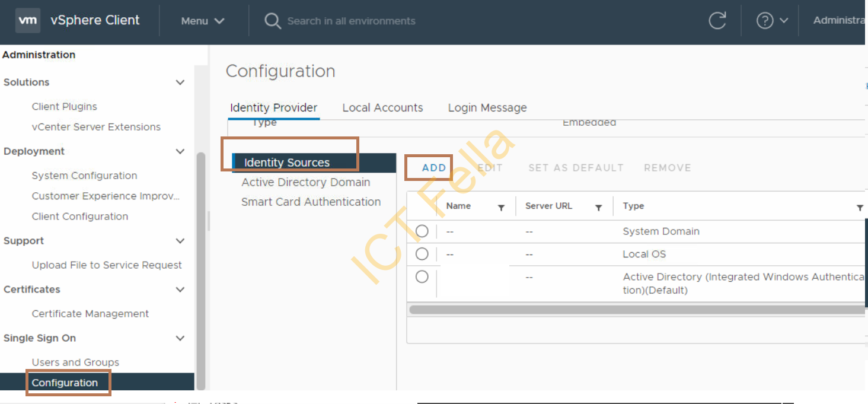868x404 pixels.
Task: Click SET AS DEFAULT button
Action: (576, 168)
